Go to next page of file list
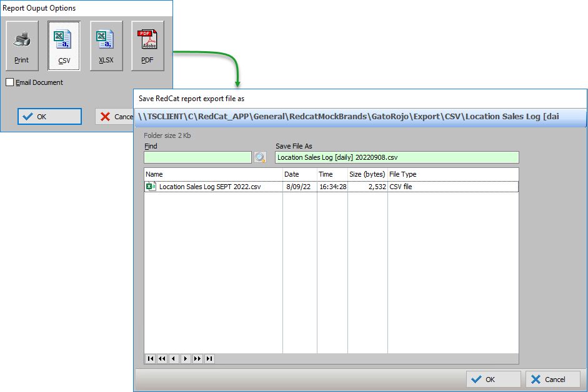 coord(197,359)
